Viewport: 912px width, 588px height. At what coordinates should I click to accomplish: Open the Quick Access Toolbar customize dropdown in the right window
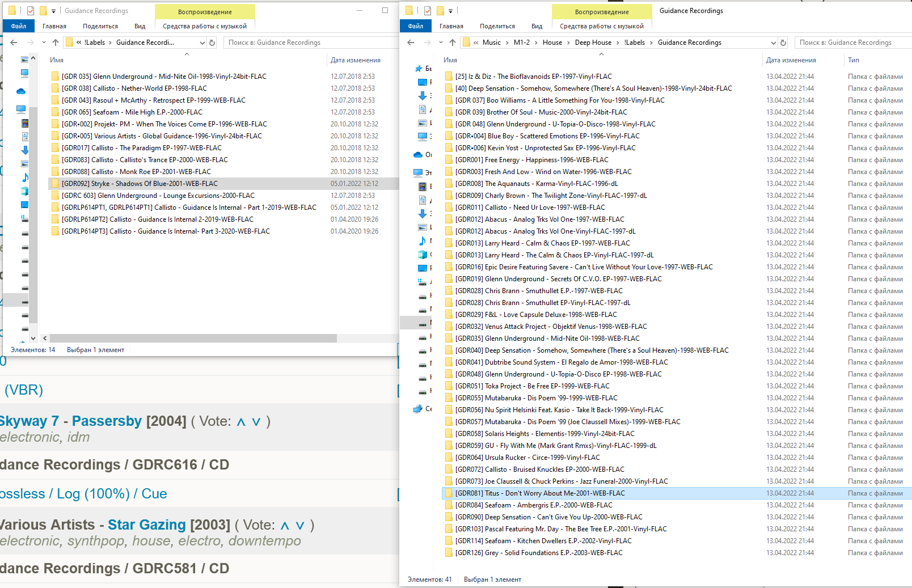450,11
